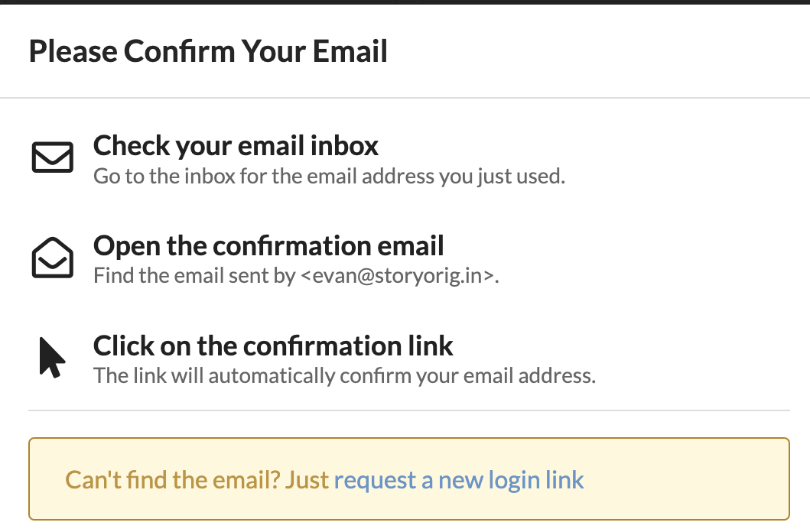Click the black cursor arrow icon
810x532 pixels.
(51, 357)
